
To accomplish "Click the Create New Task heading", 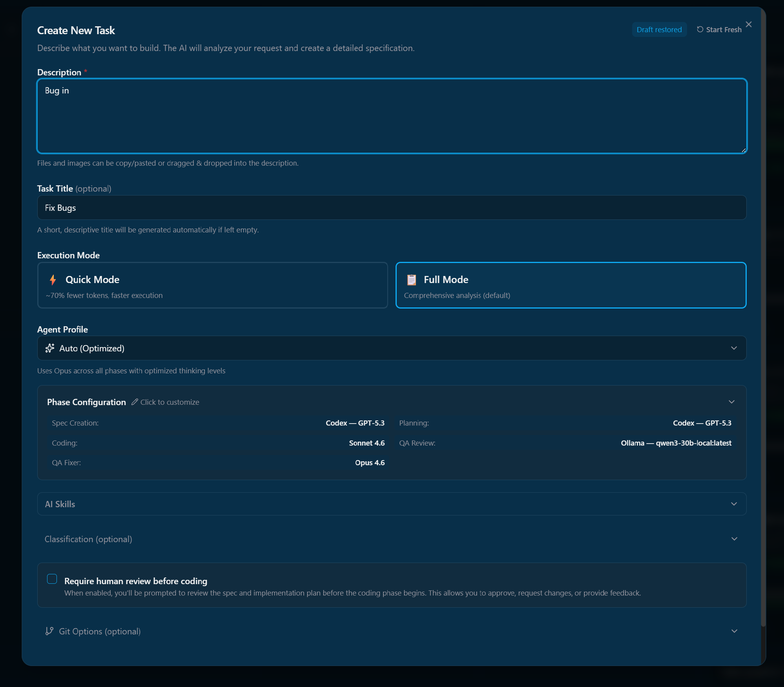I will pos(76,30).
